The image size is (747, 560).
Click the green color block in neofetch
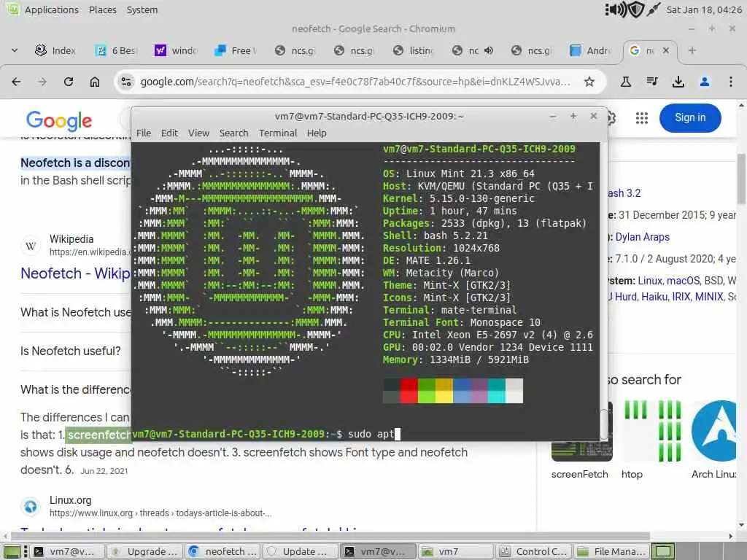tap(426, 391)
